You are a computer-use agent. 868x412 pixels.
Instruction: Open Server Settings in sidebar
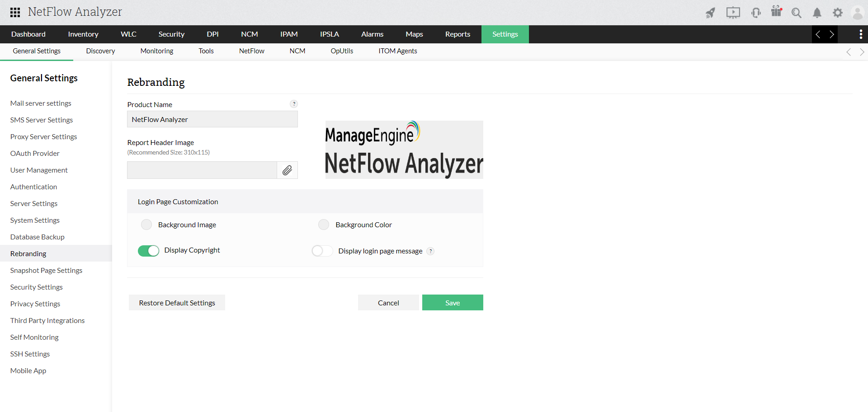(x=34, y=204)
